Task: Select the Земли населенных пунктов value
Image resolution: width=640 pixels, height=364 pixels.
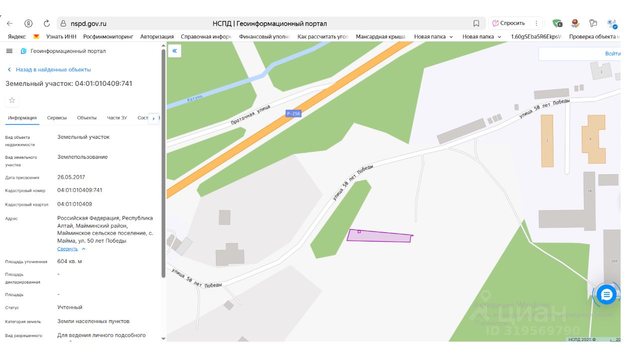Action: [93, 322]
